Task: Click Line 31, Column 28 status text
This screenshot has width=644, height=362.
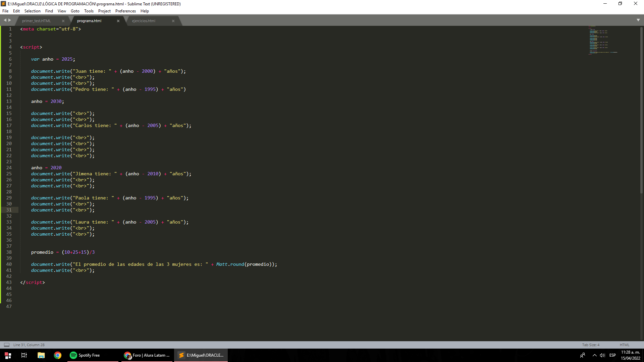Action: [x=29, y=345]
